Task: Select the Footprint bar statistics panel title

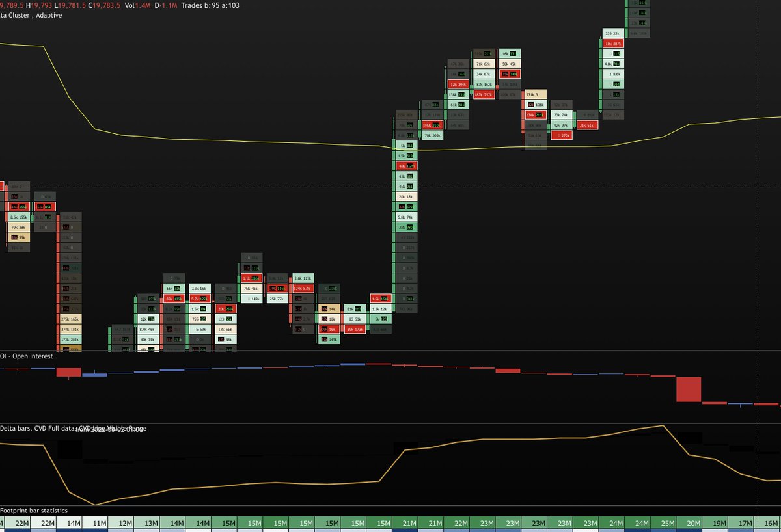Action: (34, 511)
